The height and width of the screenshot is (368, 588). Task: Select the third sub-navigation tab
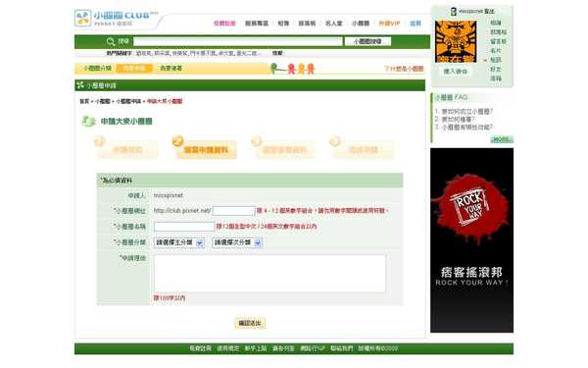coord(171,69)
